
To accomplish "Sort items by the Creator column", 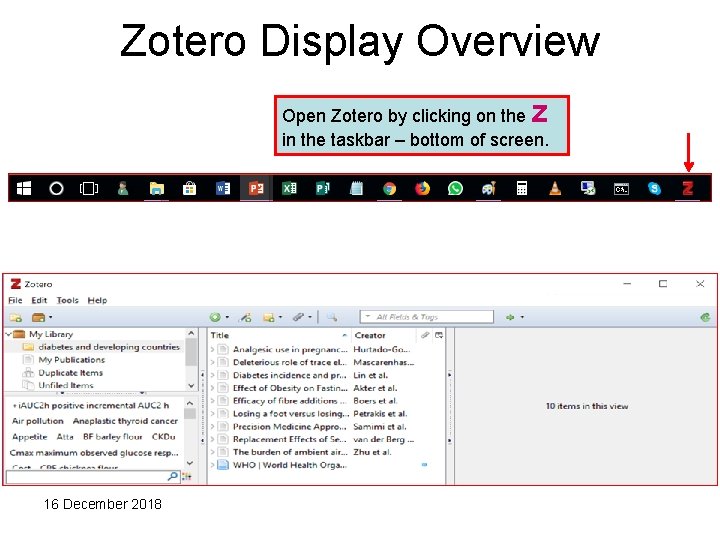I will coord(384,335).
